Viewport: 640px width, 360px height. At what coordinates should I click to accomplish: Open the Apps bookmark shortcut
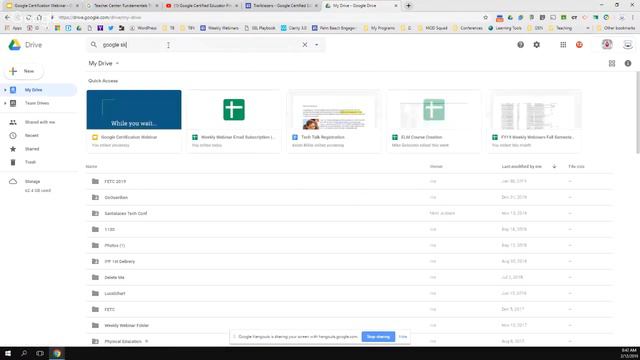tap(13, 28)
